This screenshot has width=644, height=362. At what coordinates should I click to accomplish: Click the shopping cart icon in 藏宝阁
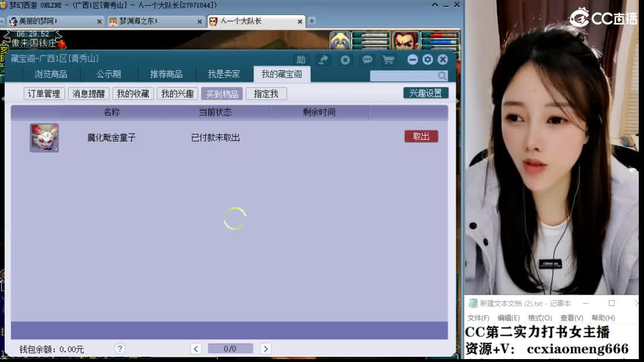388,59
